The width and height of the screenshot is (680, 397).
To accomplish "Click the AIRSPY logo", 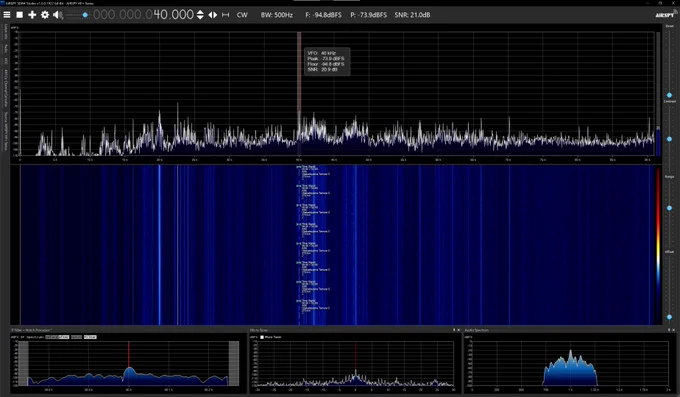I will tap(665, 14).
